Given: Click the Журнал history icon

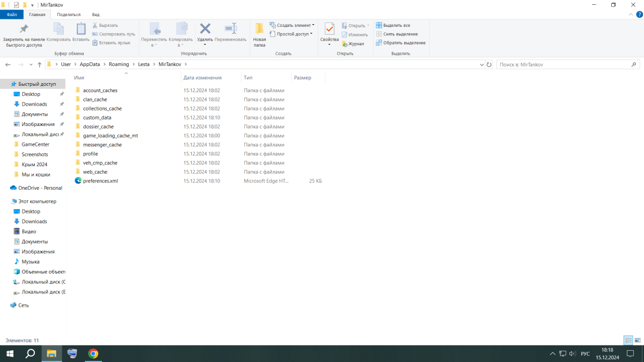Looking at the screenshot, I should coord(345,44).
